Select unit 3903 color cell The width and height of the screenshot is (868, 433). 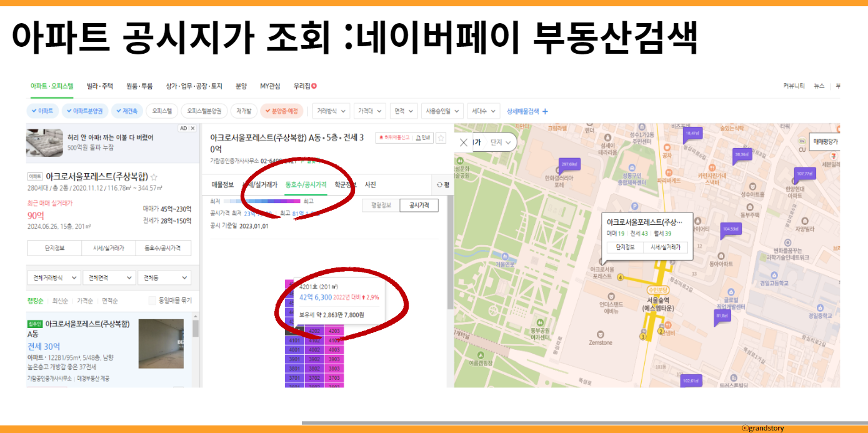click(x=334, y=359)
